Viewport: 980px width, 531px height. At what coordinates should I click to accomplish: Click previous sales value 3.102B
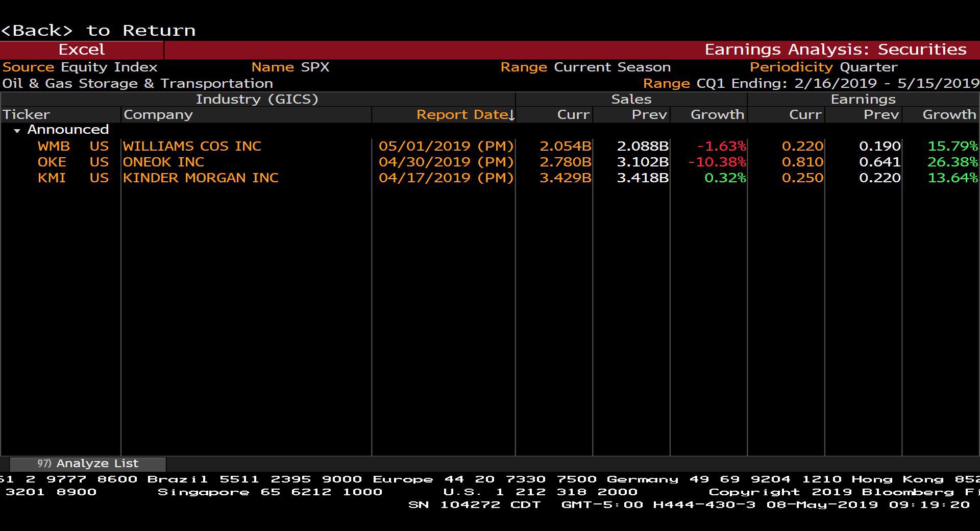click(643, 162)
